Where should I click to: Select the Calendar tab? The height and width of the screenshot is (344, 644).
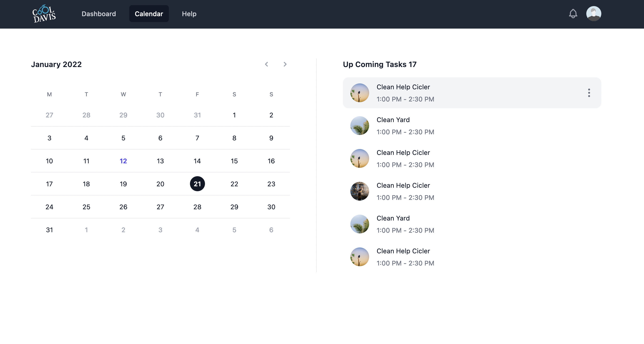[149, 14]
